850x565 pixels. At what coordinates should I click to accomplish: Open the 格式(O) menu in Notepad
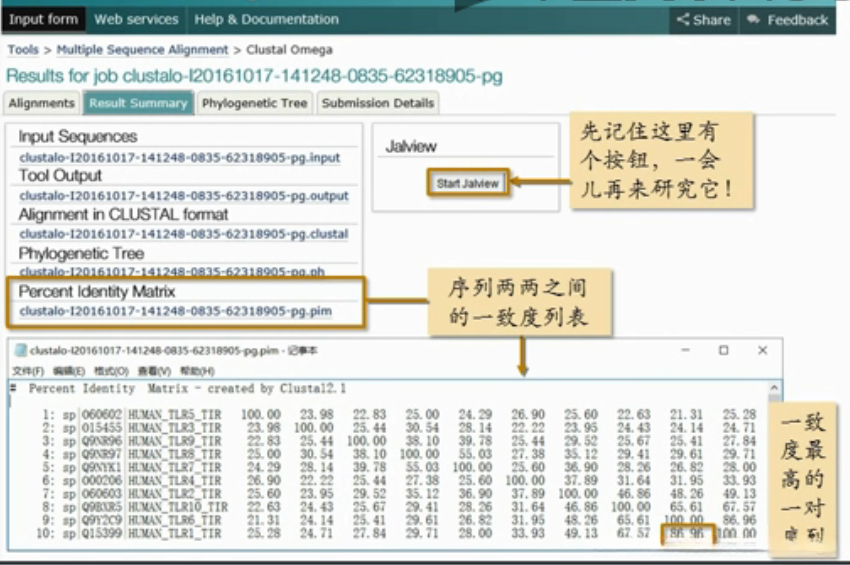click(111, 371)
